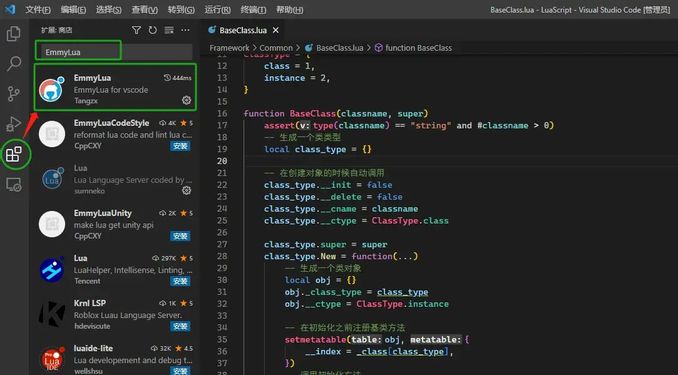
Task: Click the Tangzx publisher name
Action: click(x=86, y=101)
